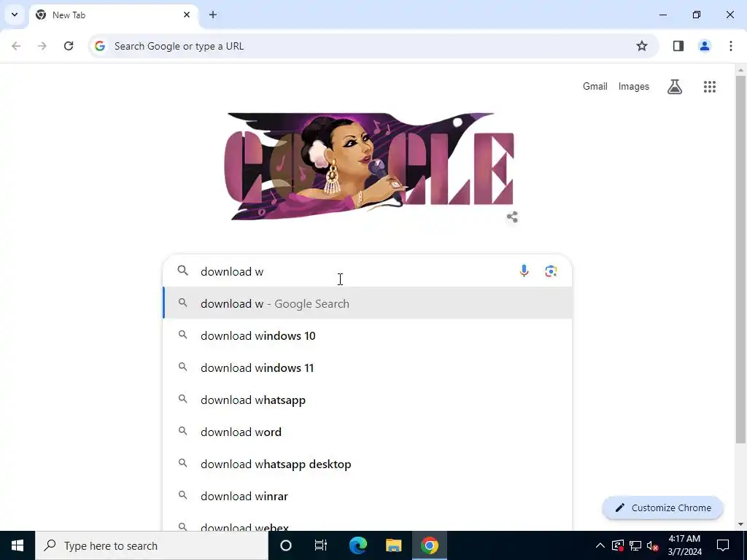Screen dimensions: 747x560
Task: Start voice search with microphone icon
Action: tap(524, 271)
